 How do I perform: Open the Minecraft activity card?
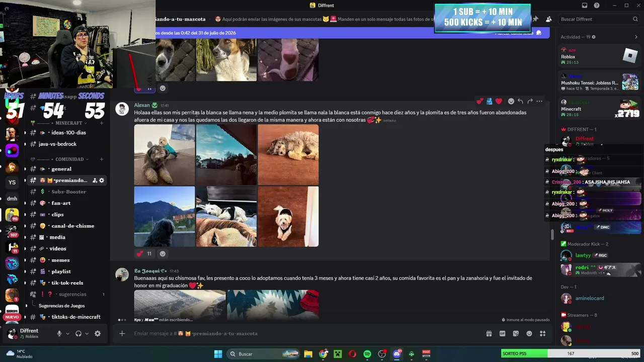pos(600,108)
